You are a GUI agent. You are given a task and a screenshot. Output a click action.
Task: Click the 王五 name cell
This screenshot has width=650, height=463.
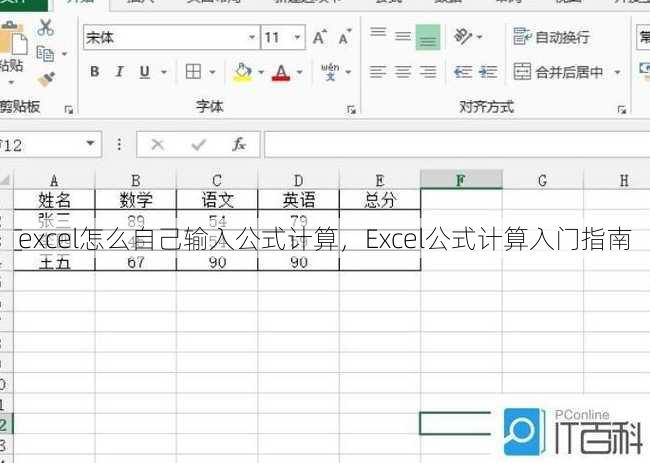pyautogui.click(x=54, y=262)
